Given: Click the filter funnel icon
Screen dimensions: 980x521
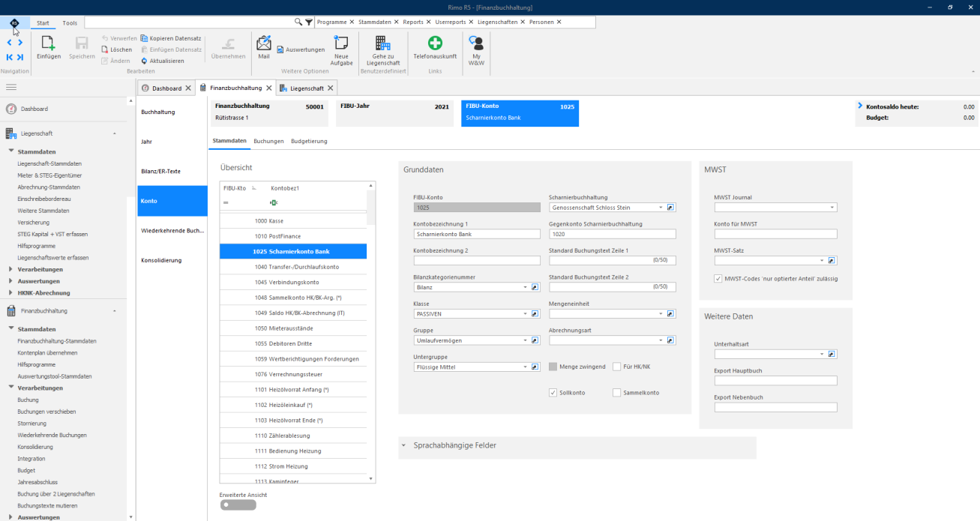Looking at the screenshot, I should point(309,22).
